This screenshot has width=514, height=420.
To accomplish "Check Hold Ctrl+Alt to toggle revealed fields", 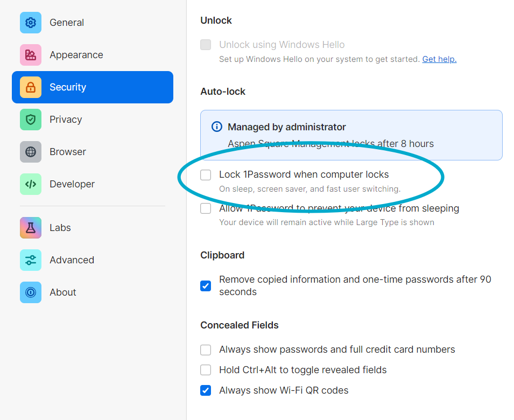I will pyautogui.click(x=206, y=370).
